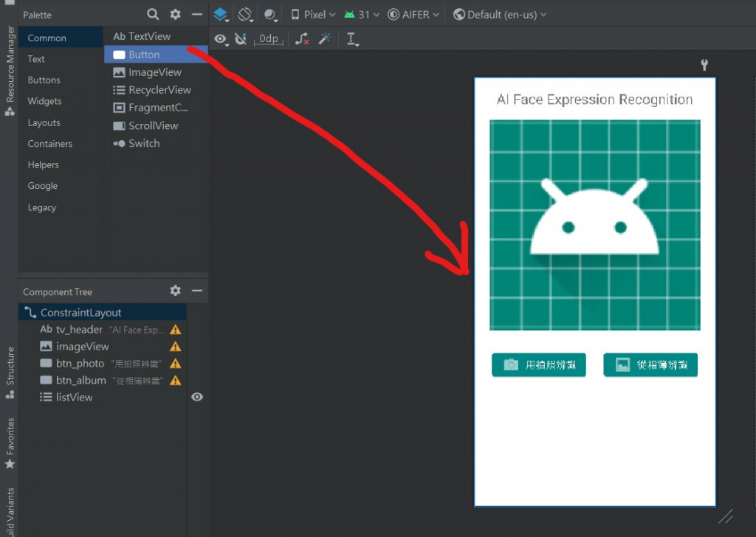Click infer constraints magic wand

(325, 39)
